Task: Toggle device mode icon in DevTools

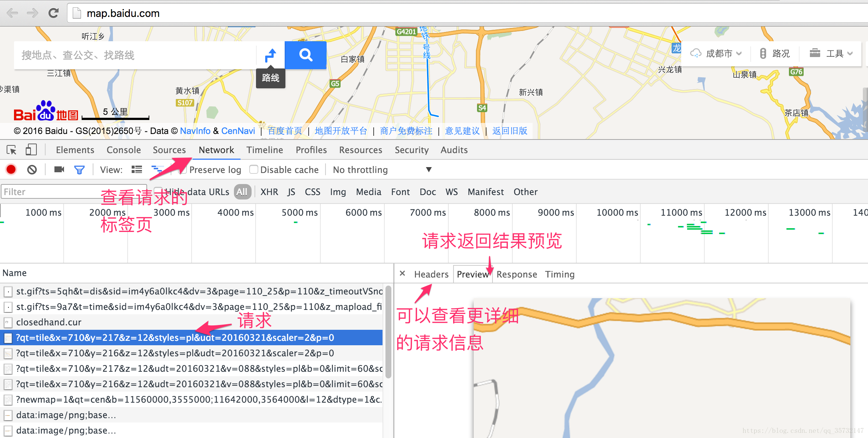Action: (x=31, y=150)
